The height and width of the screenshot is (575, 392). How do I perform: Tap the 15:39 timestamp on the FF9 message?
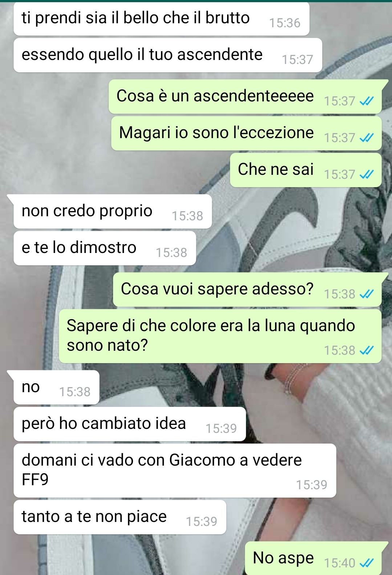312,485
